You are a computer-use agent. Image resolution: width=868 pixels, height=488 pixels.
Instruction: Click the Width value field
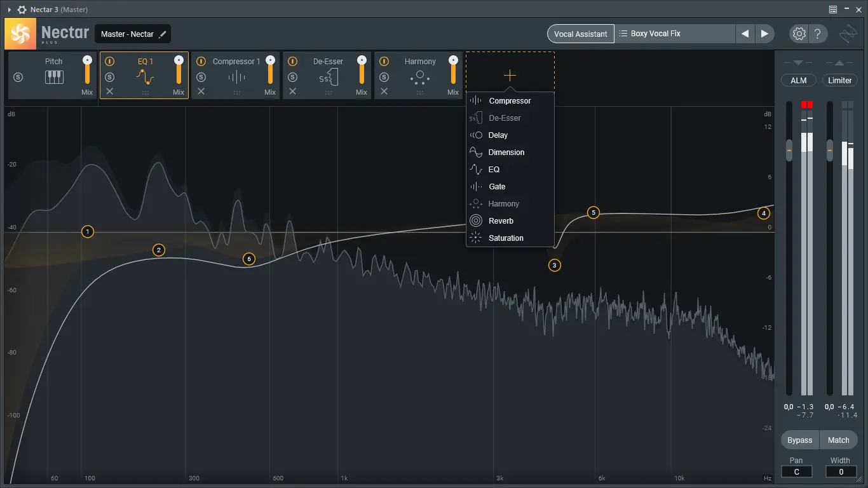[x=841, y=471]
